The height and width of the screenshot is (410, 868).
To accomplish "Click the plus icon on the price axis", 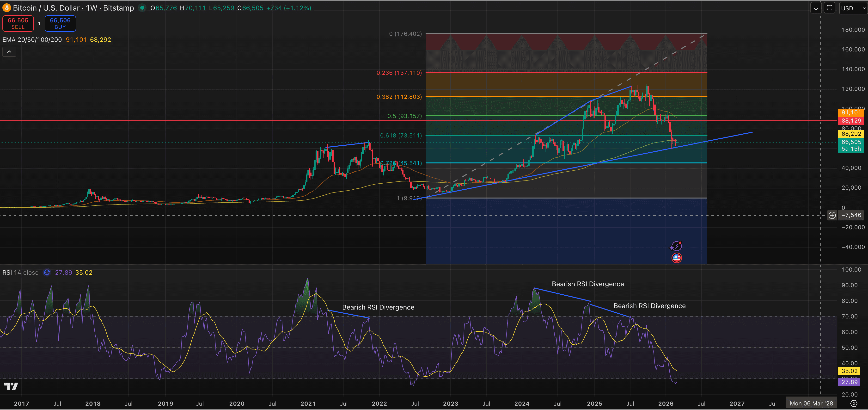I will point(832,215).
